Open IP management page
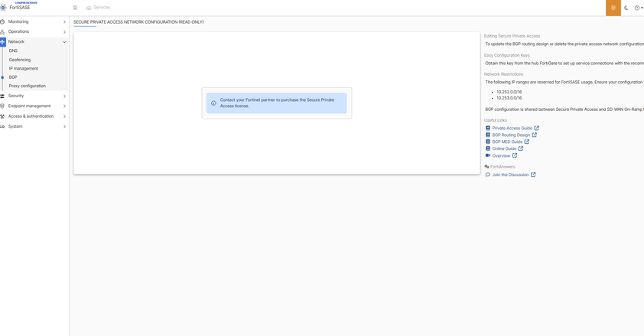 click(24, 69)
